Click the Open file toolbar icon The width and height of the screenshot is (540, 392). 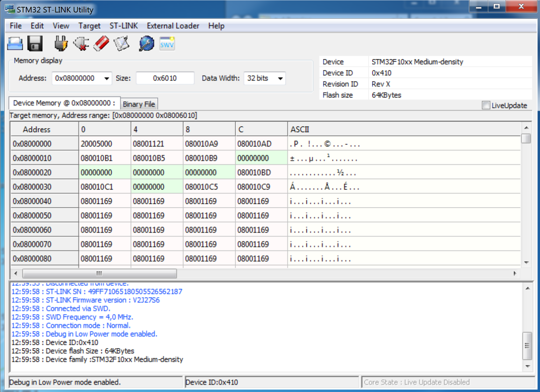click(15, 44)
